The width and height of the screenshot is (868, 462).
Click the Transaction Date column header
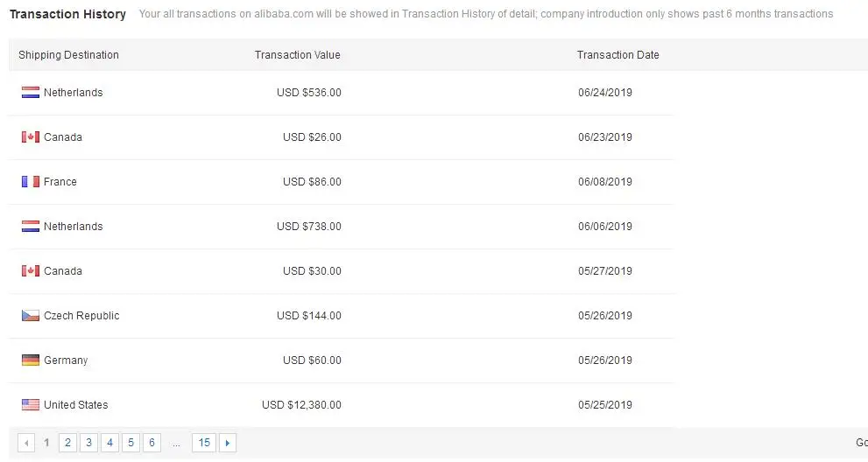[617, 55]
